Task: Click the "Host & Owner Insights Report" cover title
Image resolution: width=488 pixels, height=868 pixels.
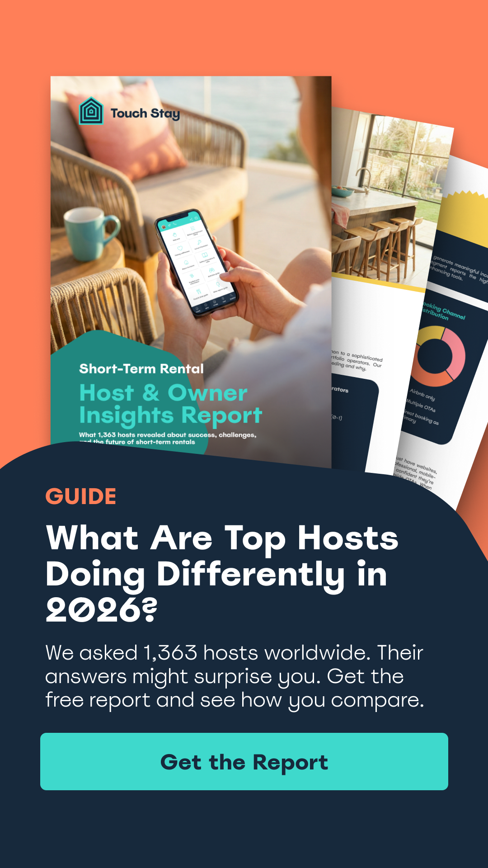Action: coord(170,404)
